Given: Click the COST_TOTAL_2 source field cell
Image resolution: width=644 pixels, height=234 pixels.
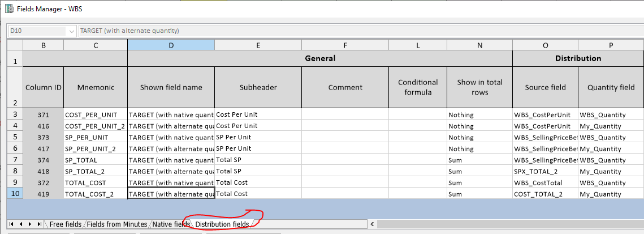Looking at the screenshot, I should pos(545,194).
